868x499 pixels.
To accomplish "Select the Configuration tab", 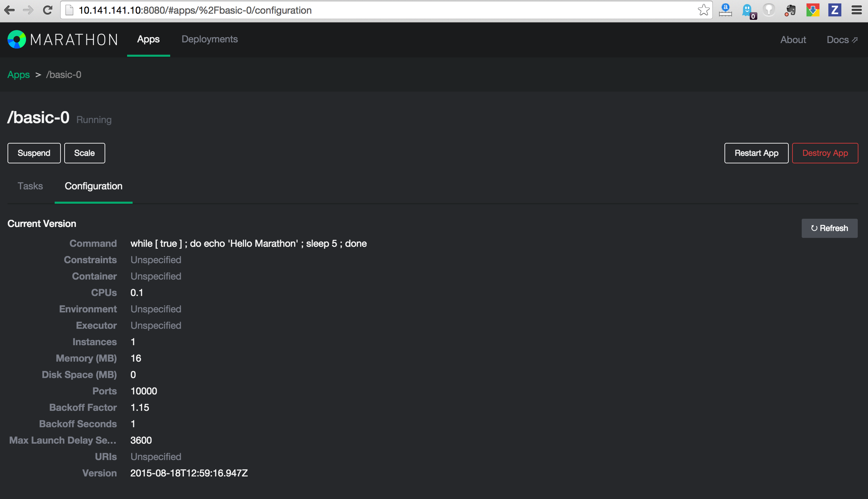I will click(93, 186).
